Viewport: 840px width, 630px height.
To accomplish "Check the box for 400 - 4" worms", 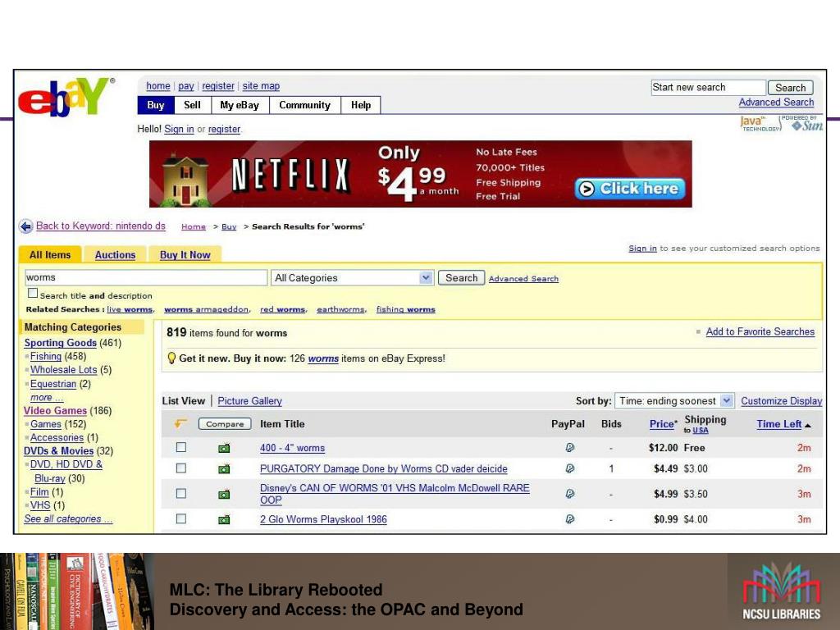I will [x=181, y=447].
